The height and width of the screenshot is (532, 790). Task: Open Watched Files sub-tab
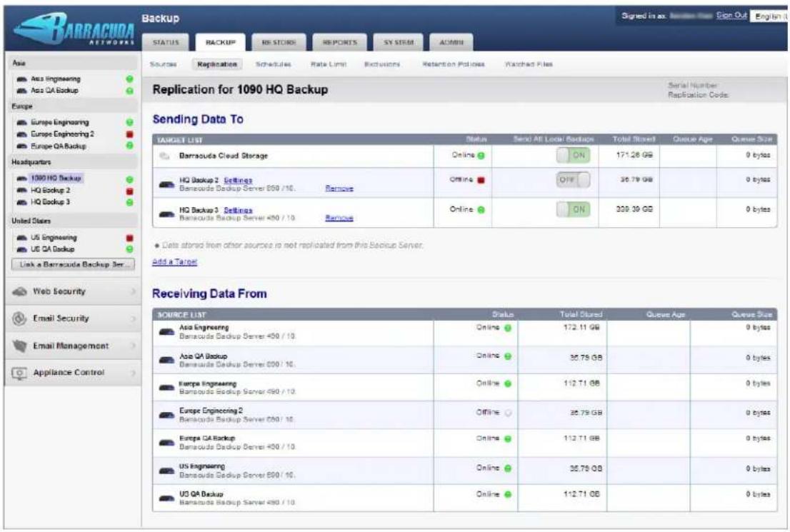(x=529, y=64)
